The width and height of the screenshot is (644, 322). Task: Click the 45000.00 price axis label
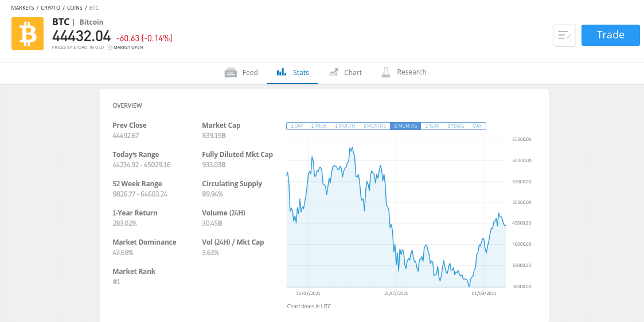click(x=522, y=223)
